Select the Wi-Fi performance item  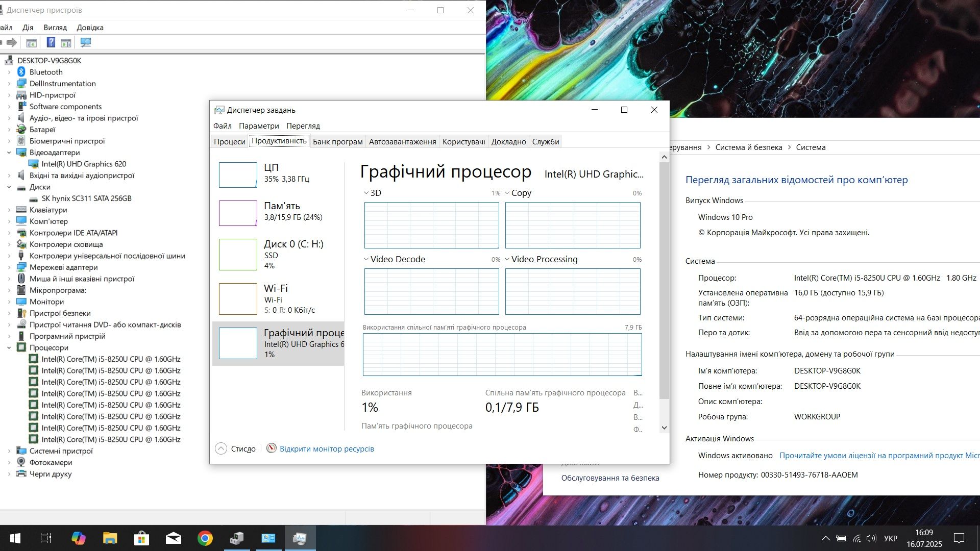(x=278, y=298)
